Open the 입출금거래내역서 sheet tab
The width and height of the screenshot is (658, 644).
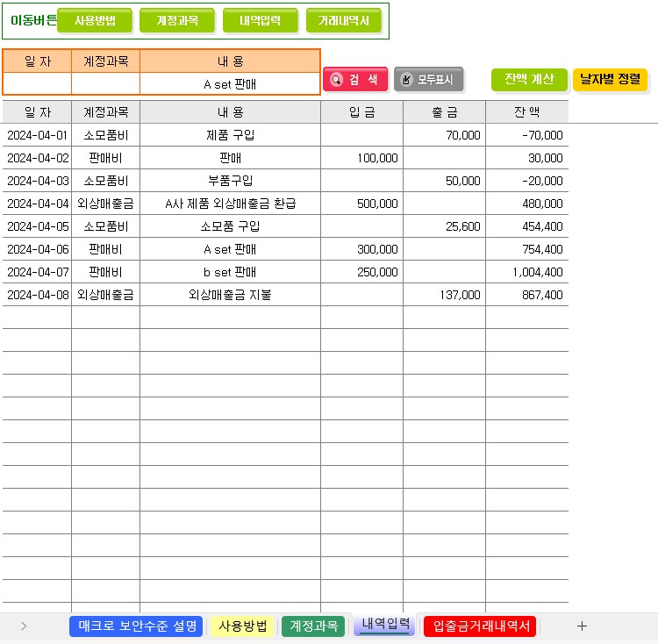click(x=481, y=626)
